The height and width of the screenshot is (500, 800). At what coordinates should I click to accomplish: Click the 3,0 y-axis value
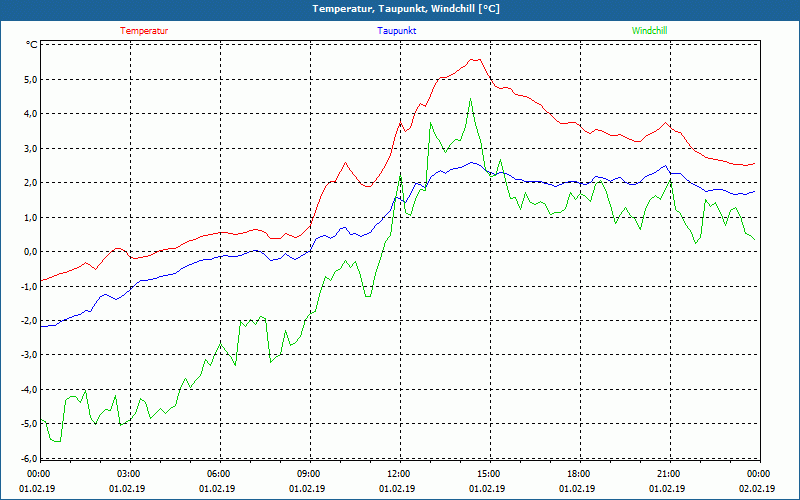(x=29, y=148)
